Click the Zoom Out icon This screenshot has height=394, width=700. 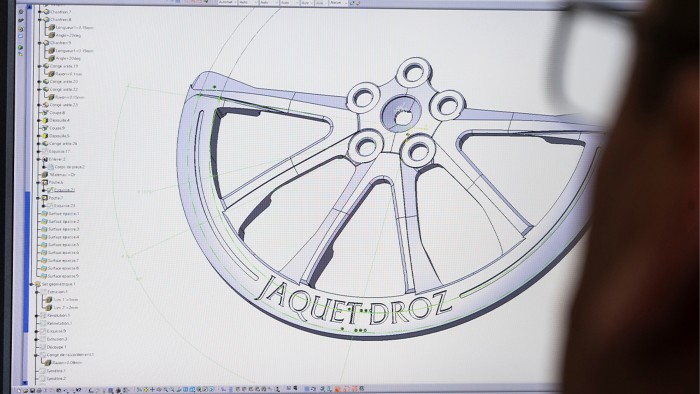tap(172, 390)
